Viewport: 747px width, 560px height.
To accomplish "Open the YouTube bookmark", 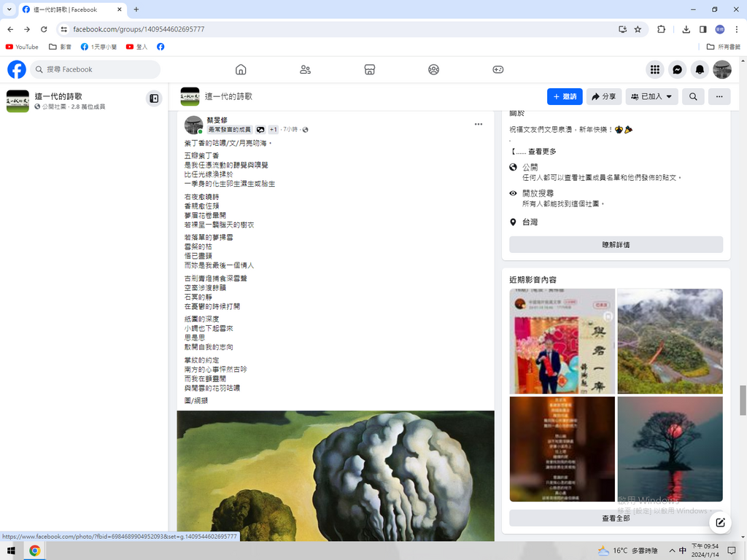I will (22, 47).
